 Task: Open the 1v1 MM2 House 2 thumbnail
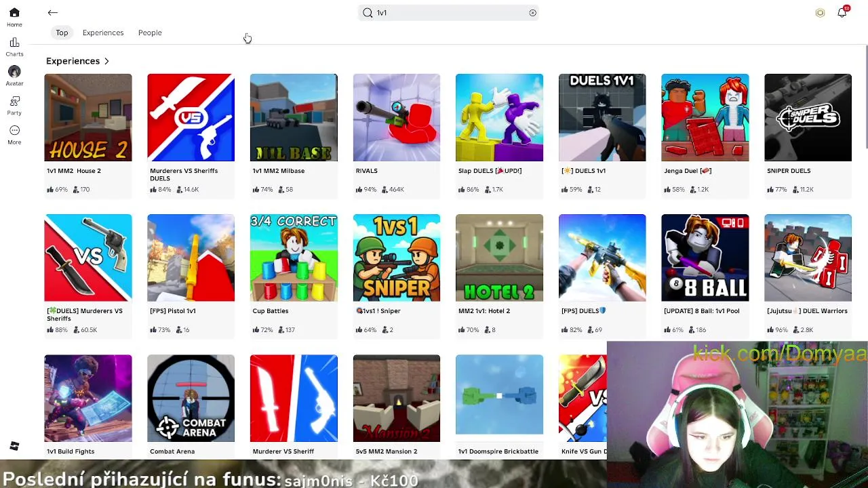tap(88, 117)
